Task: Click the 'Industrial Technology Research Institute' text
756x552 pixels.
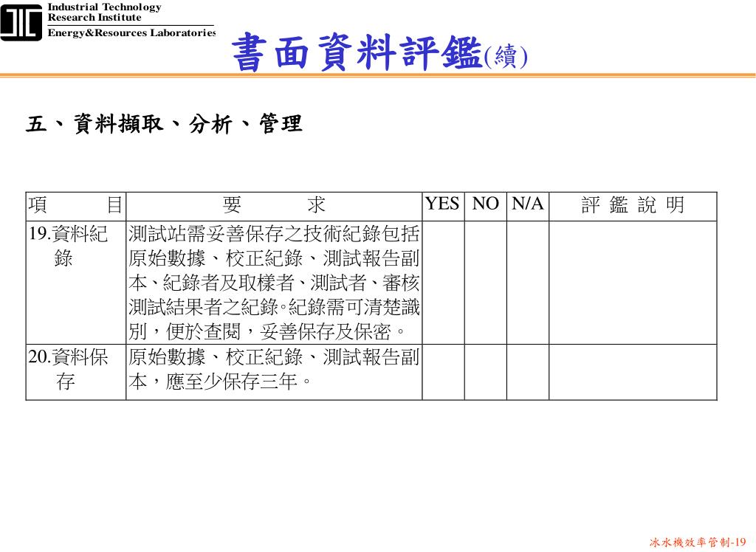Action: click(104, 13)
